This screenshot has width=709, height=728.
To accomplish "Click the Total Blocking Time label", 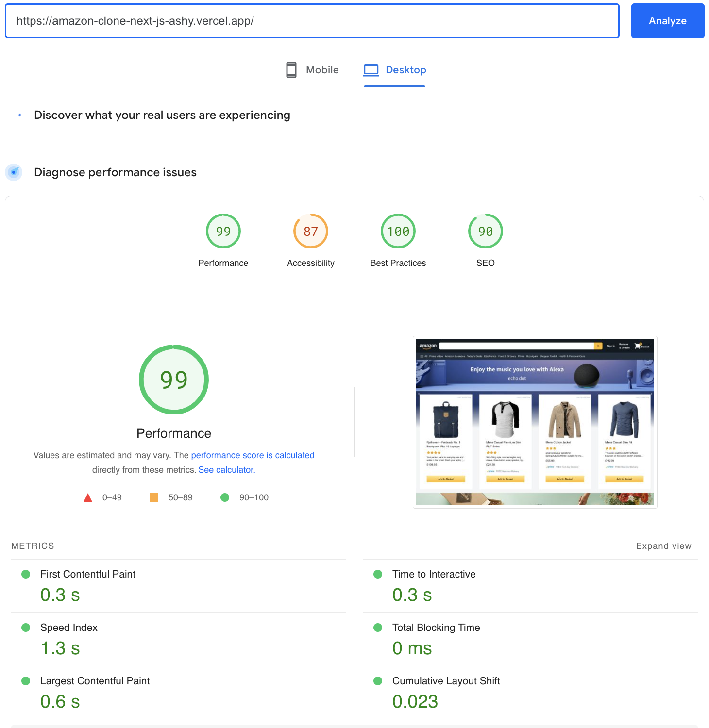I will pos(436,628).
